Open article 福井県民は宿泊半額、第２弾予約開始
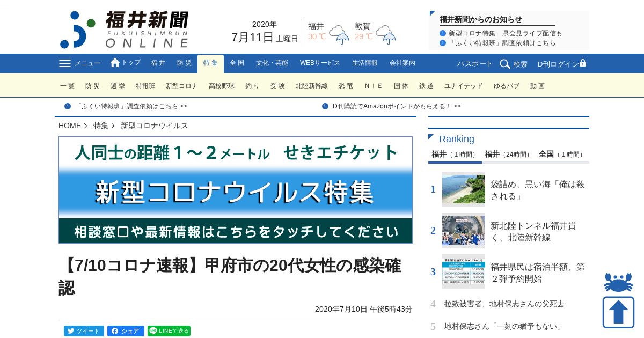644x338 pixels. click(538, 273)
